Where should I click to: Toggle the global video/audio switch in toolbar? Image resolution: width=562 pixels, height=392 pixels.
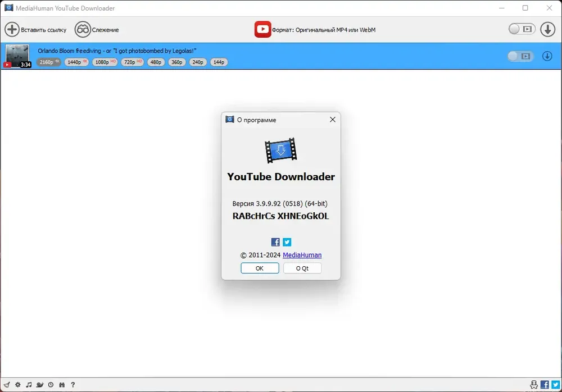coord(522,29)
